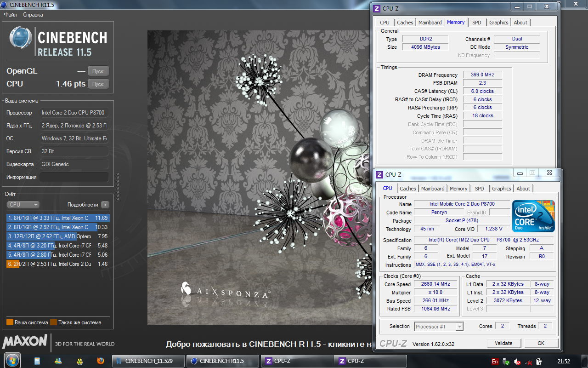This screenshot has width=588, height=368.
Task: Activate the second CPU-Z taskbar button
Action: tap(371, 361)
